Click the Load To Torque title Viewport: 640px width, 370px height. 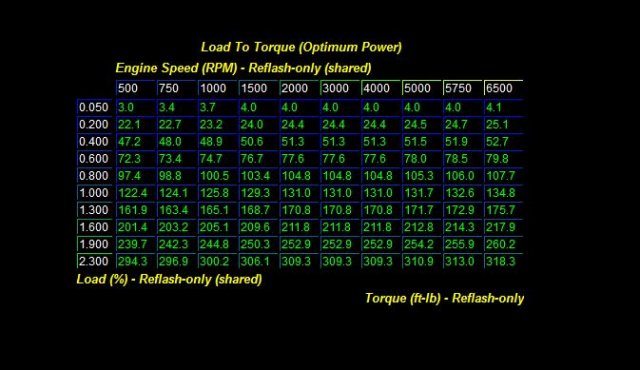[x=301, y=47]
